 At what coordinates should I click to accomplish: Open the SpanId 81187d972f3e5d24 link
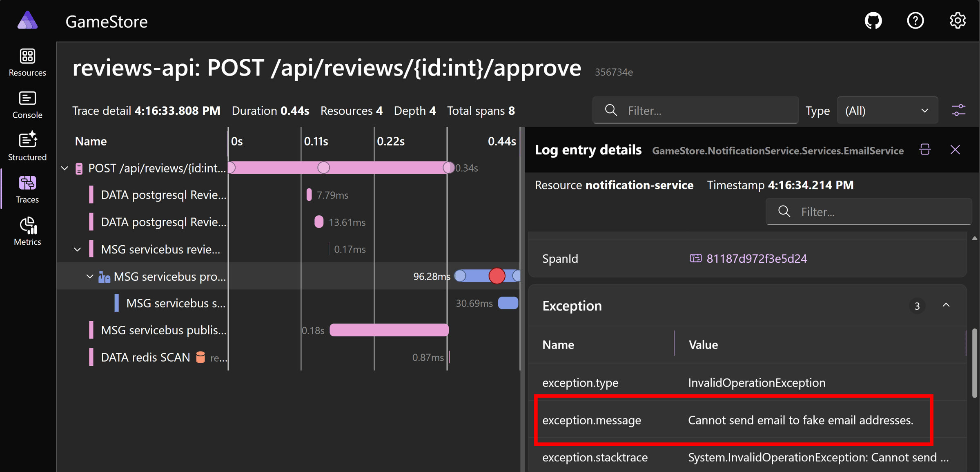[756, 259]
